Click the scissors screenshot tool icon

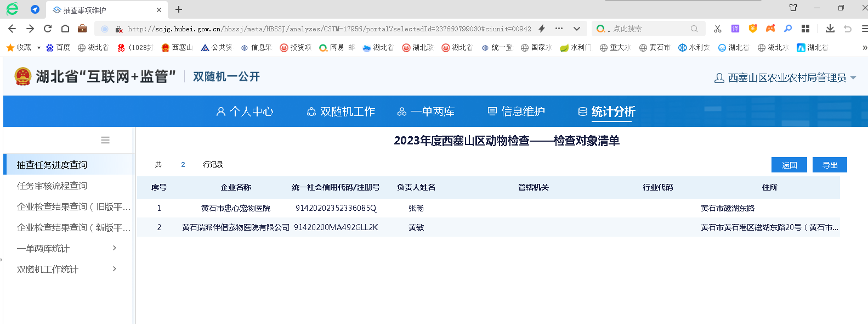pos(717,29)
